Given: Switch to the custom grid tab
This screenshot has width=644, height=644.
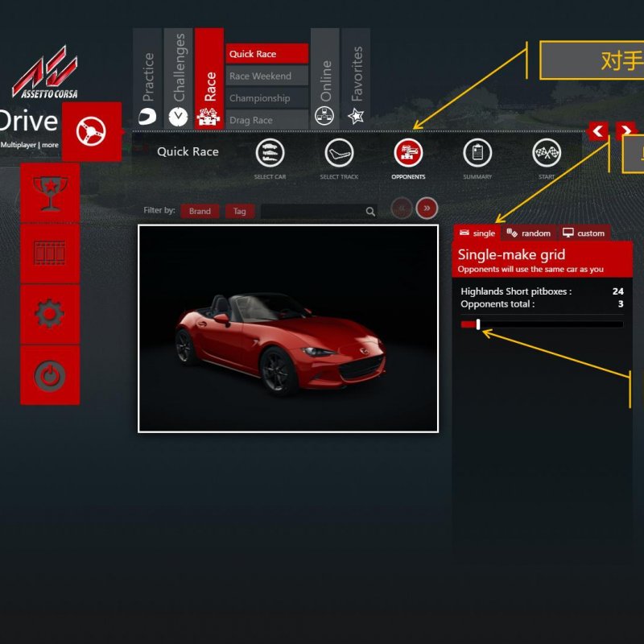Looking at the screenshot, I should (584, 233).
